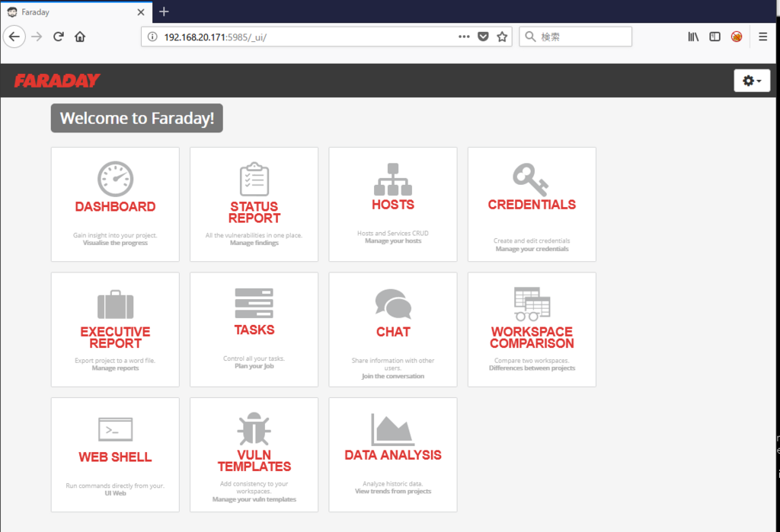Open a new browser tab

click(x=165, y=11)
